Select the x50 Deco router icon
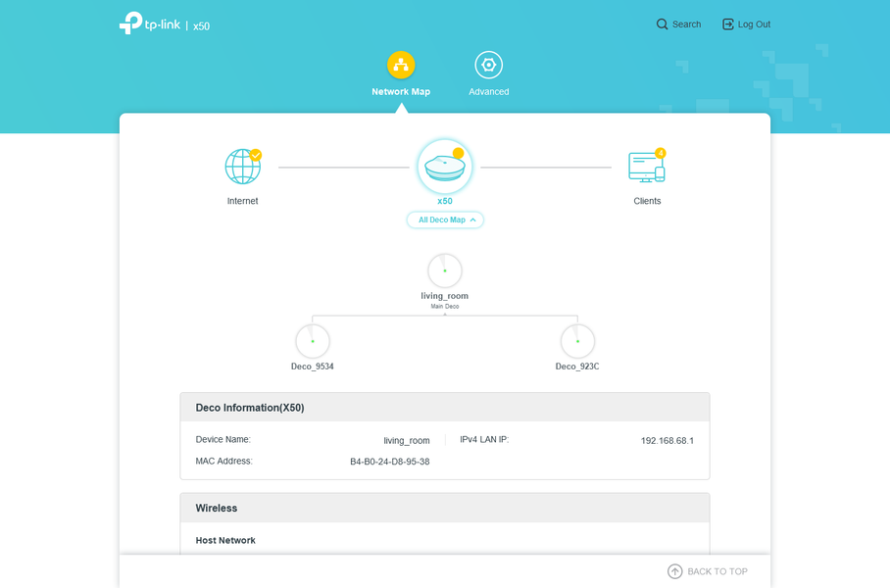Image resolution: width=890 pixels, height=588 pixels. coord(445,167)
